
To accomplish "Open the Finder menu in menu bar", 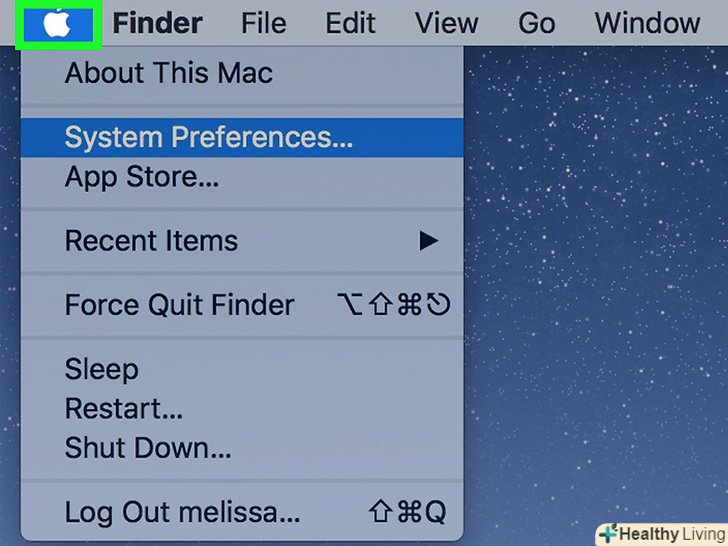I will [157, 23].
